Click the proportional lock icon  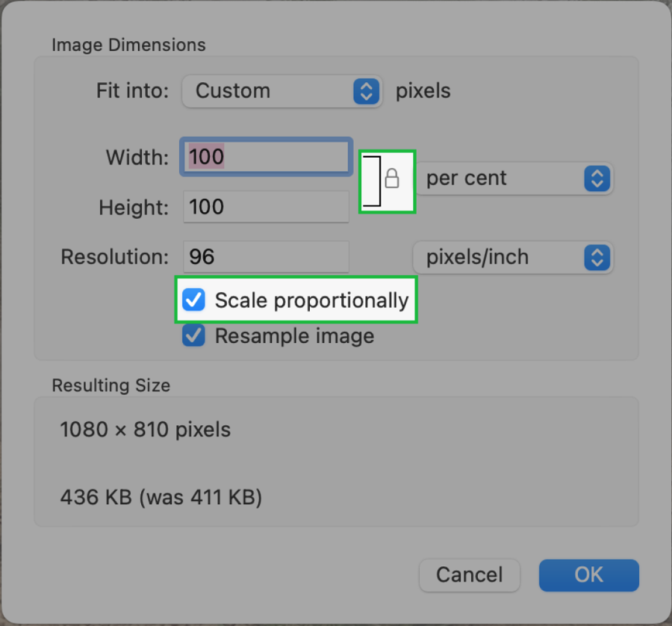click(392, 179)
